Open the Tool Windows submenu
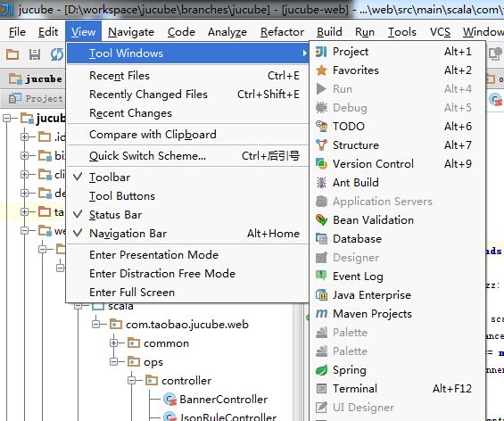504x421 pixels. point(187,53)
